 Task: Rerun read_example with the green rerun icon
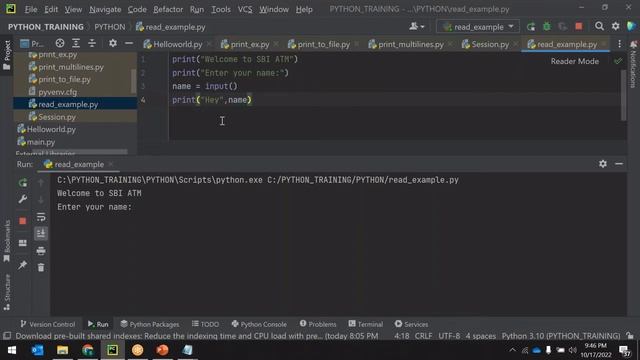tap(23, 182)
